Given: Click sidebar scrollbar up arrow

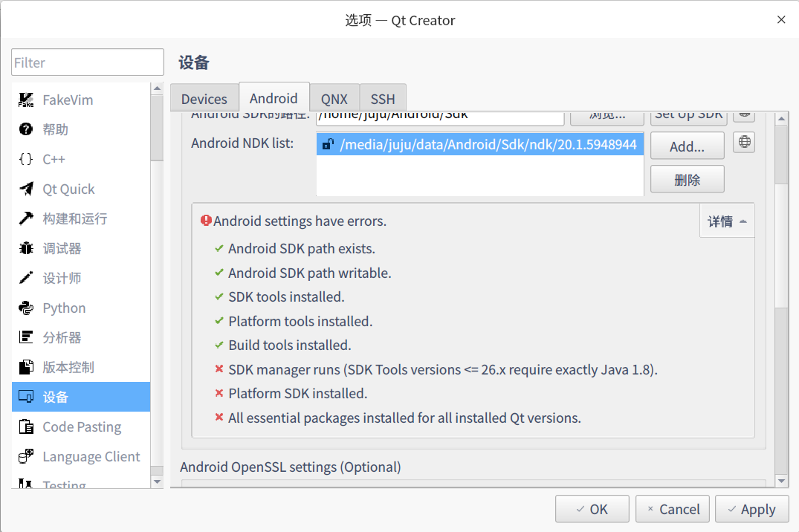Looking at the screenshot, I should [157, 88].
